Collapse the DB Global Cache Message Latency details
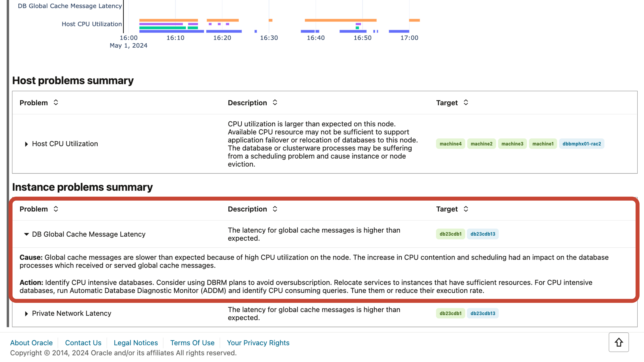Screen dimensions: 644x362 tap(26, 234)
